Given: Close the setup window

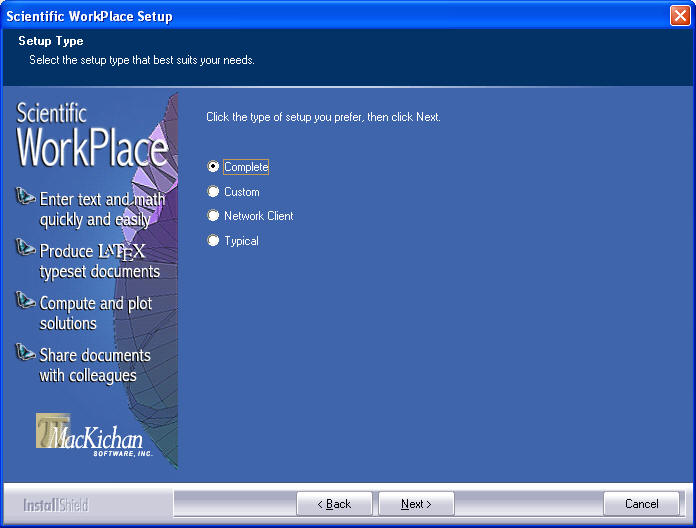Looking at the screenshot, I should (680, 16).
